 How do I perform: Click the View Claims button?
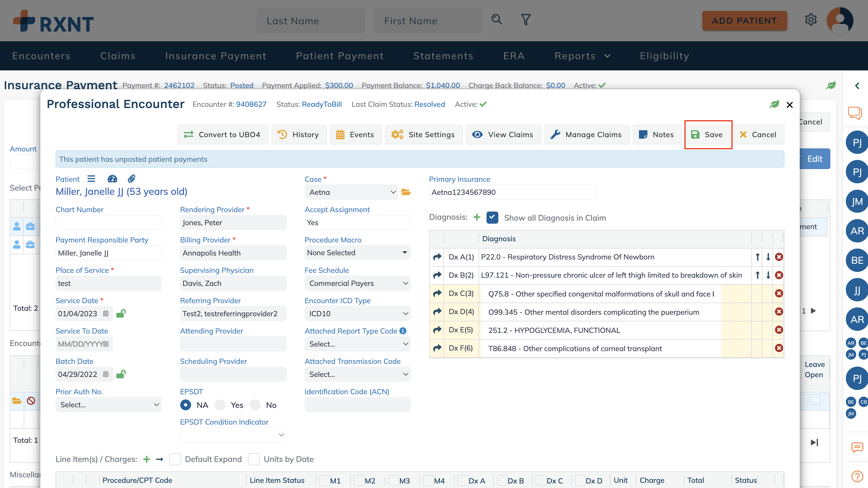click(504, 134)
